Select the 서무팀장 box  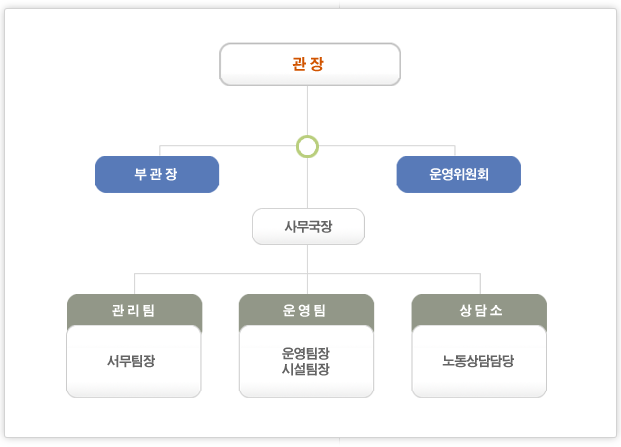coord(134,361)
